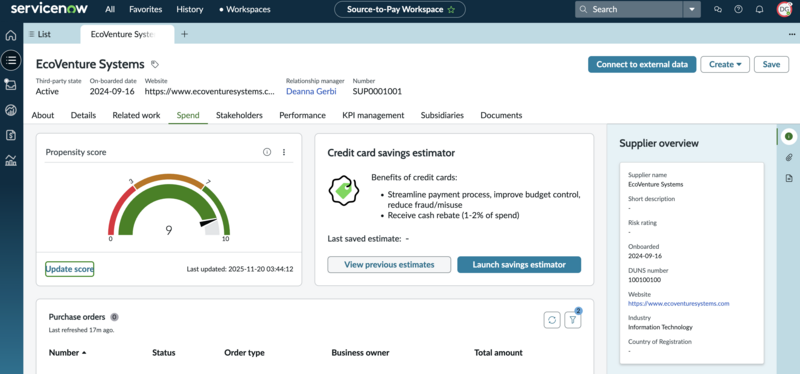Click the orange segment of the gauge
Image resolution: width=800 pixels, height=374 pixels.
pos(169,179)
